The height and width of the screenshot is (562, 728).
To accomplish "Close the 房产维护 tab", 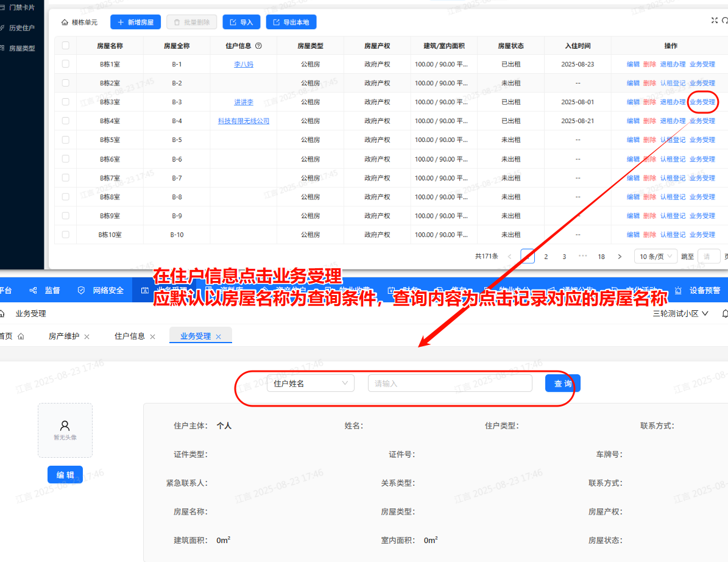I will pos(87,336).
